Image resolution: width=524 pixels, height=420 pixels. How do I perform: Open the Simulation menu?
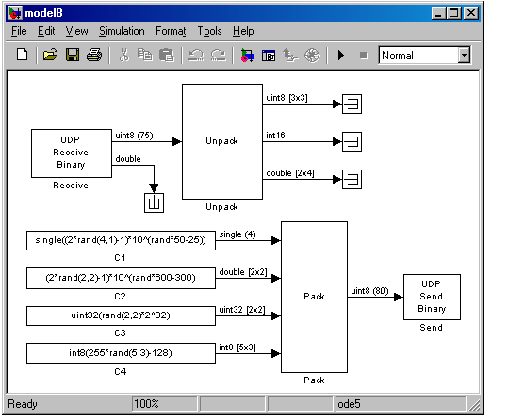tap(122, 31)
